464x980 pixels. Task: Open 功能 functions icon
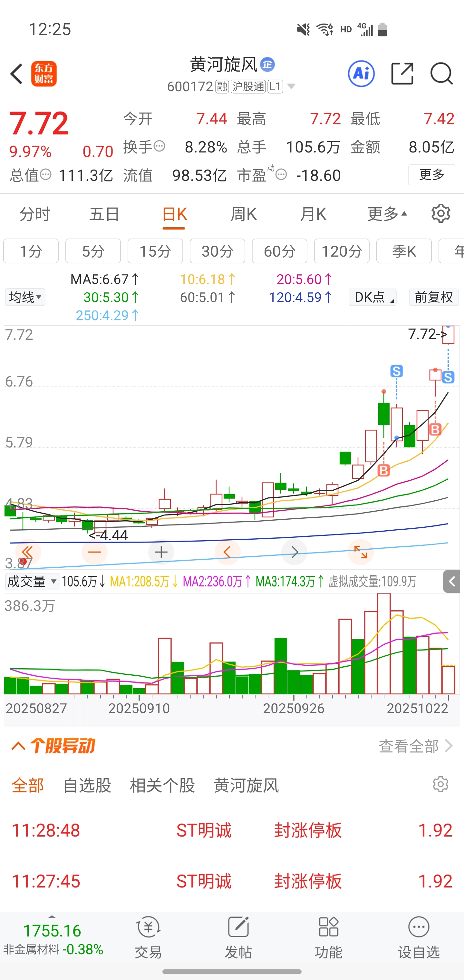point(329,938)
